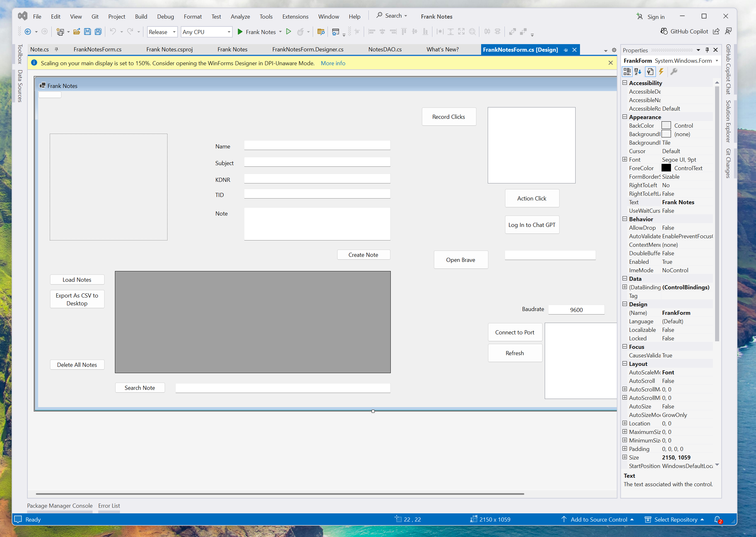756x537 pixels.
Task: Open the Debug menu
Action: click(165, 16)
